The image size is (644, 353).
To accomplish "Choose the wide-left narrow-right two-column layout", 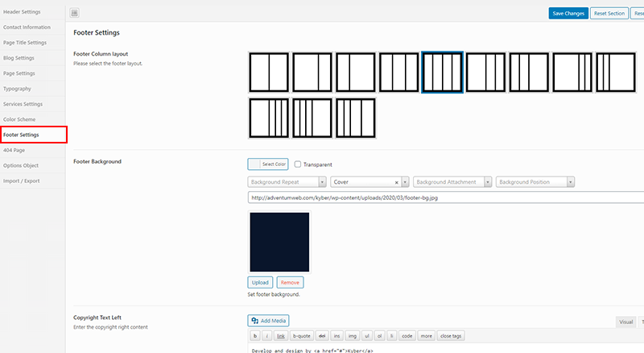I will point(312,73).
